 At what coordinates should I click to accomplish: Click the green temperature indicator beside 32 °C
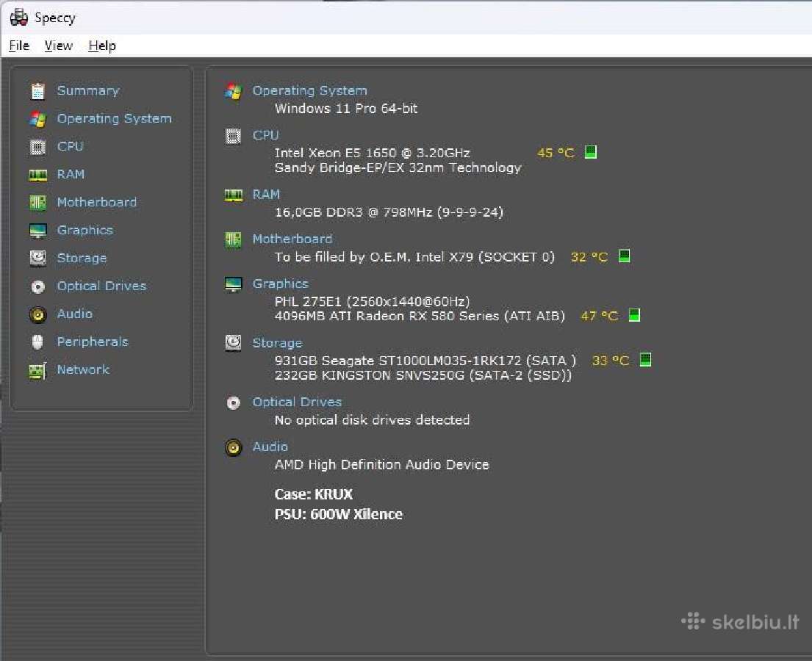[x=625, y=256]
